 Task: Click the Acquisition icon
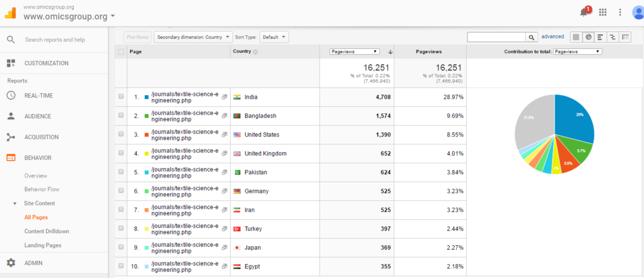pos(11,137)
